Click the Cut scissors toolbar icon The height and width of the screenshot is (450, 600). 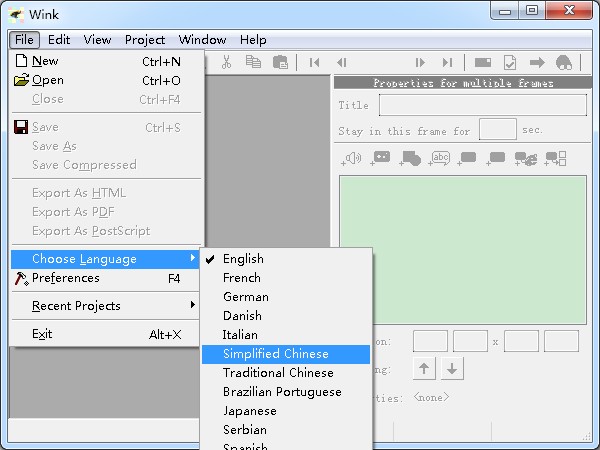click(x=227, y=62)
